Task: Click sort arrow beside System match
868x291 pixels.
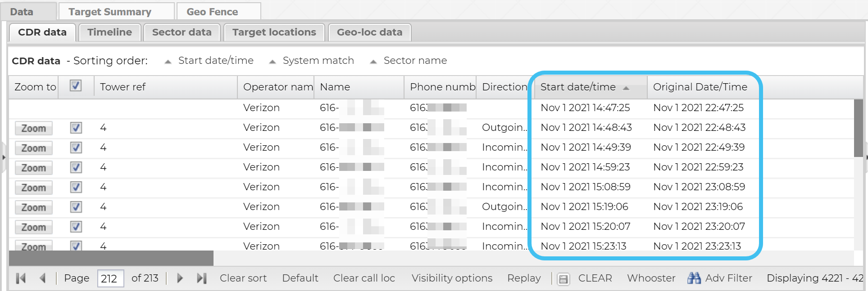Action: coord(272,62)
